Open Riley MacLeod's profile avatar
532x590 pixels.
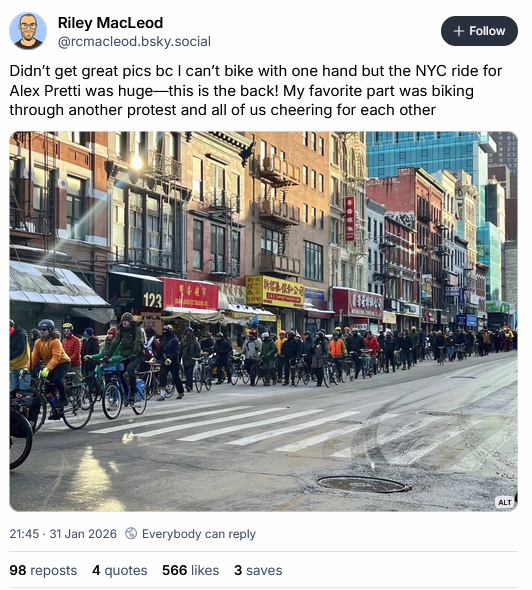(28, 31)
